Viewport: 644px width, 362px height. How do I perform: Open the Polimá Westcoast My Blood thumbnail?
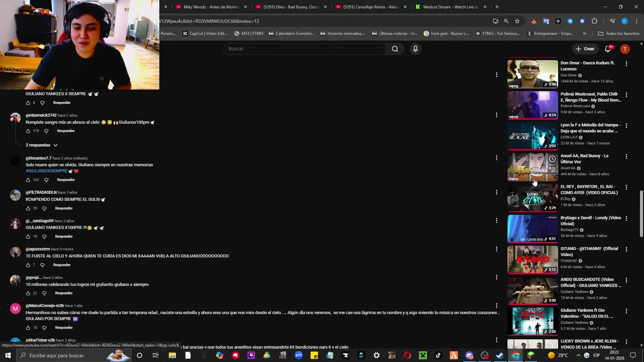coord(532,105)
